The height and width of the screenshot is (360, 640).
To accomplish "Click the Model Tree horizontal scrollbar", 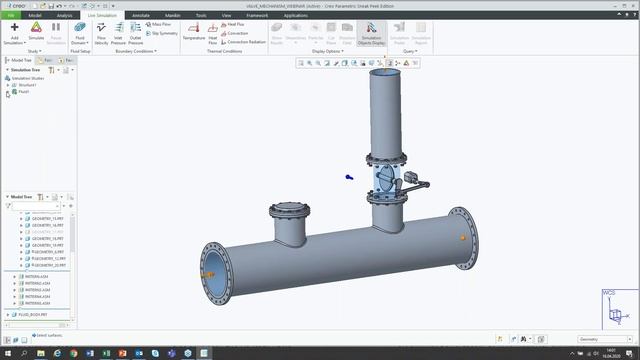I will click(x=36, y=325).
